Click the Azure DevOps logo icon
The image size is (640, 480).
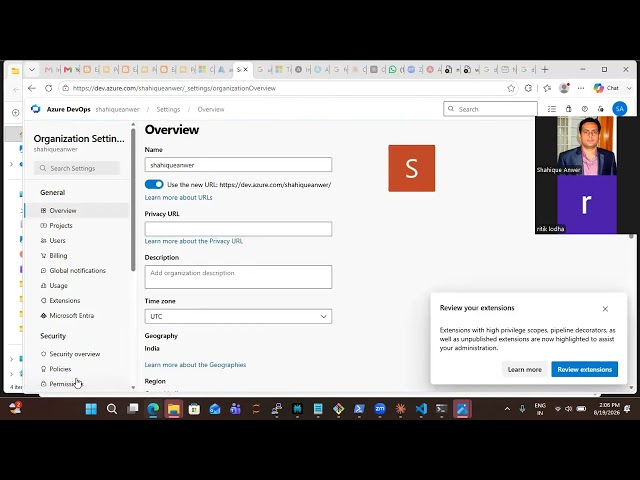[36, 109]
